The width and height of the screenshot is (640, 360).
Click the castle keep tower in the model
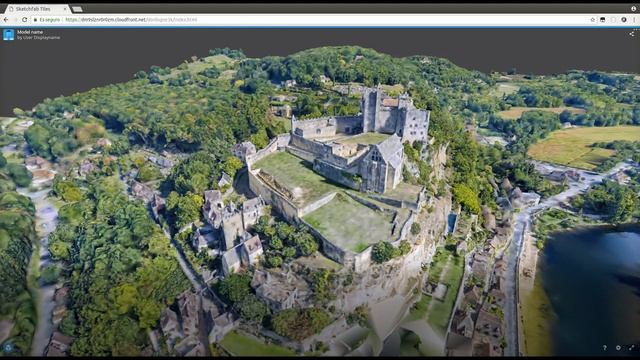coord(371,109)
